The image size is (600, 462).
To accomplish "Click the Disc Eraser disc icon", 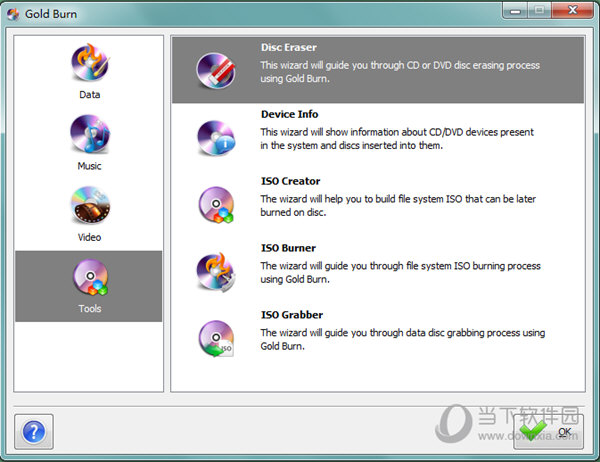I will 216,70.
